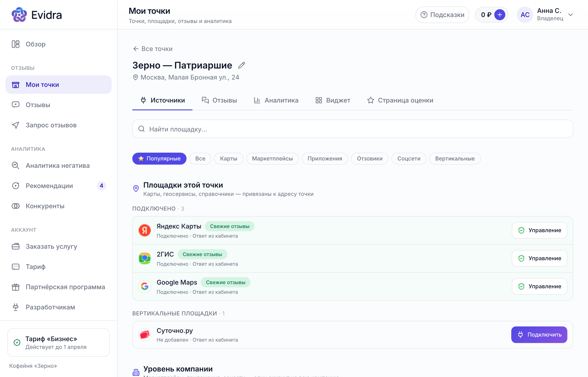Screen dimensions: 588x377
Task: Click the Яндекс Карты logo icon
Action: tap(144, 230)
